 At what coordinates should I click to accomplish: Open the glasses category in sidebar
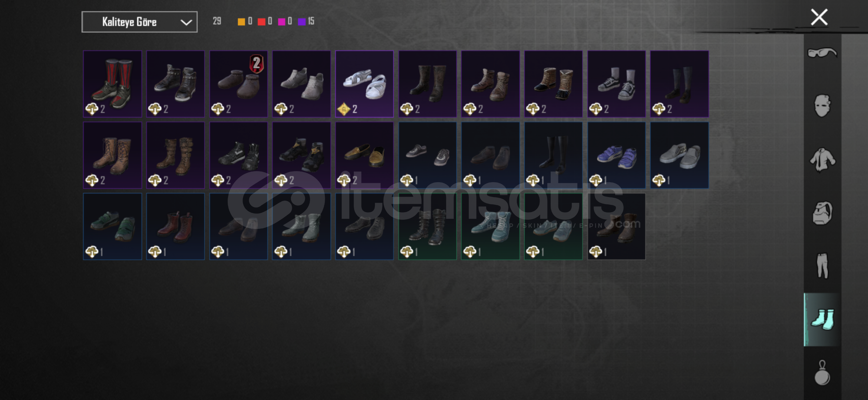822,53
